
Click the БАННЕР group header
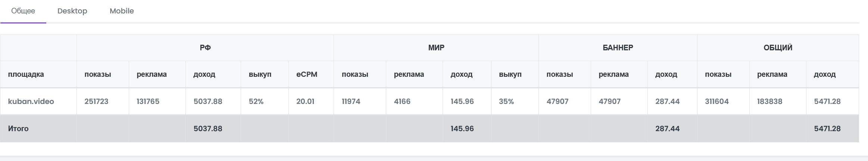pos(618,48)
